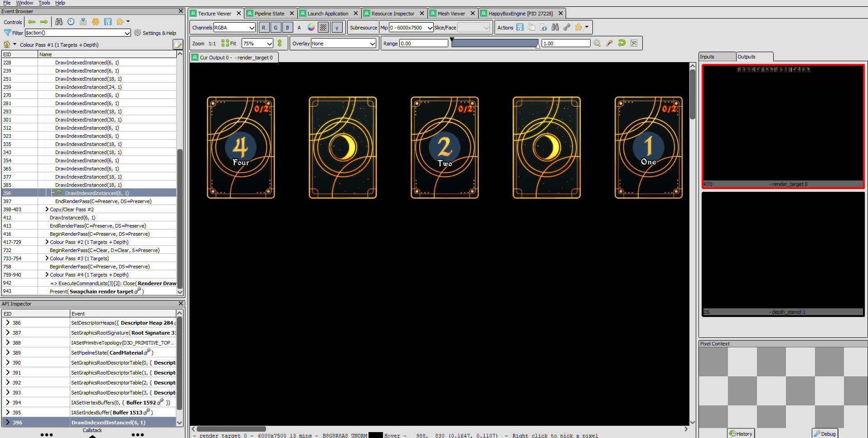Expand API event 386 SetDescriptorHeaps row

coord(8,323)
